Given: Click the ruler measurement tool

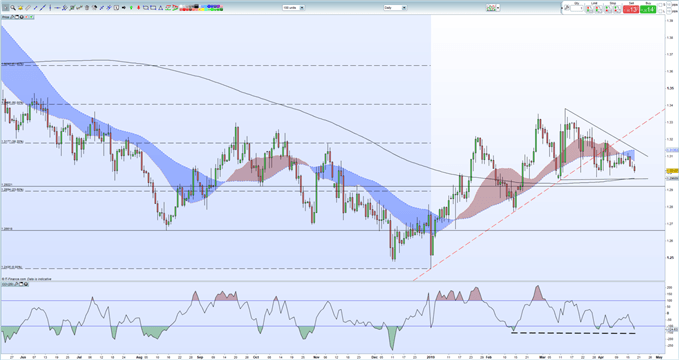Looking at the screenshot, I should tap(28, 7).
